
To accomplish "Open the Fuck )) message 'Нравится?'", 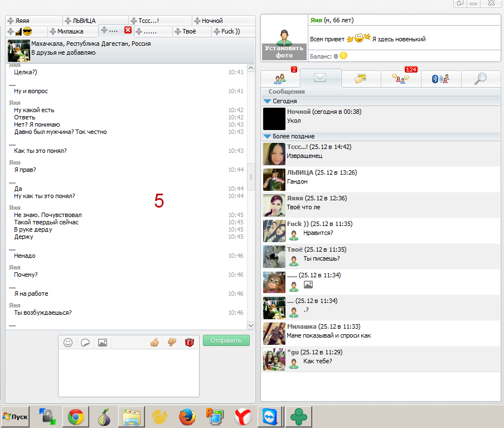I will [x=381, y=231].
